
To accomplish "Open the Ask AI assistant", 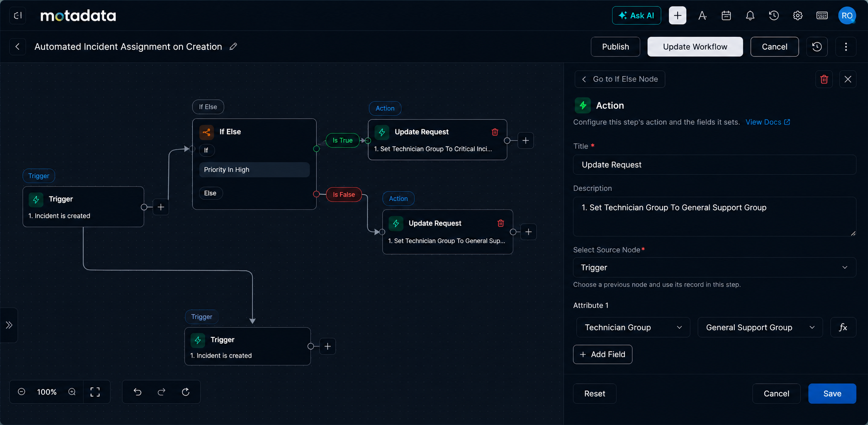I will pyautogui.click(x=636, y=15).
